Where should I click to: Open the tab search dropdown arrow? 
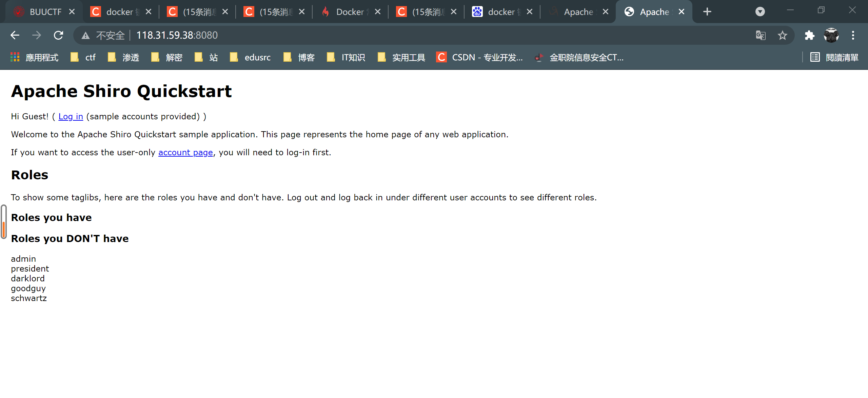[x=760, y=12]
